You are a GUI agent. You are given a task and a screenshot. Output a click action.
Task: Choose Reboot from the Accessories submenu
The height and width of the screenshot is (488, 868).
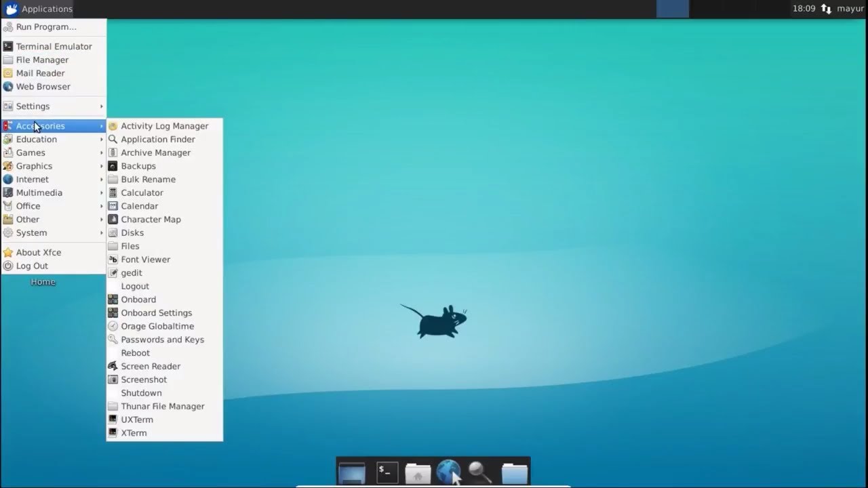[165, 353]
